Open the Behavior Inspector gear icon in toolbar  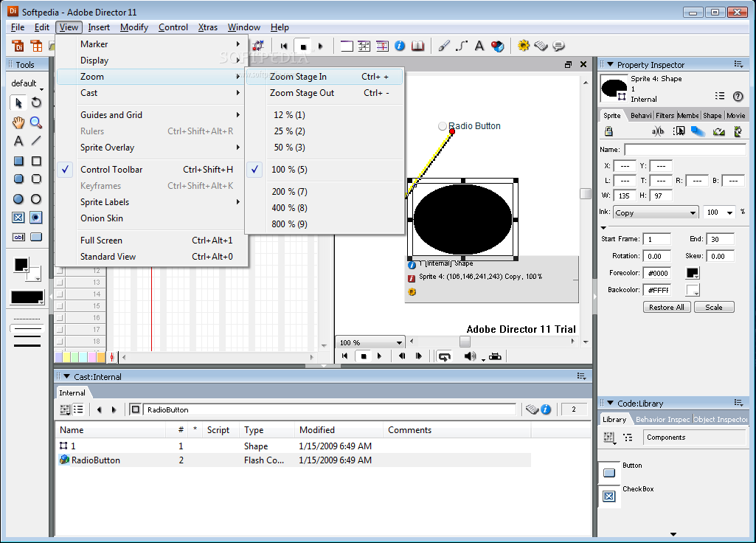[523, 46]
